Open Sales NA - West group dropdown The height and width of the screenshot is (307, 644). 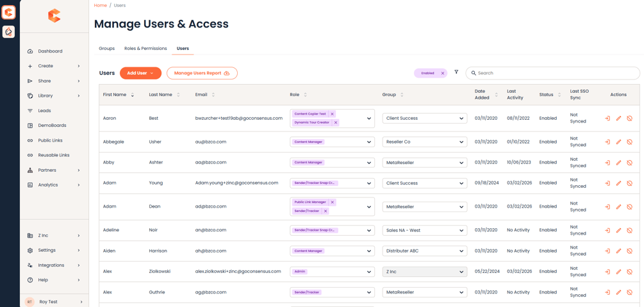pos(425,230)
